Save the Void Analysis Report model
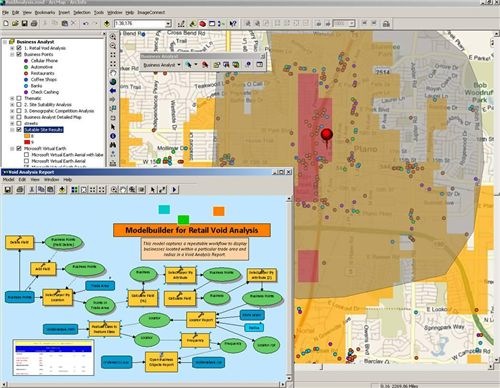 click(8, 190)
